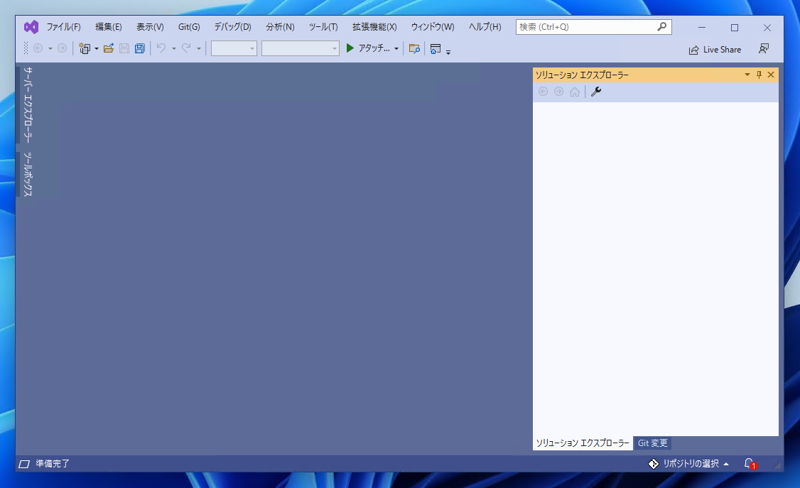Open the undo history dropdown arrow
Image resolution: width=800 pixels, height=488 pixels.
pos(173,48)
